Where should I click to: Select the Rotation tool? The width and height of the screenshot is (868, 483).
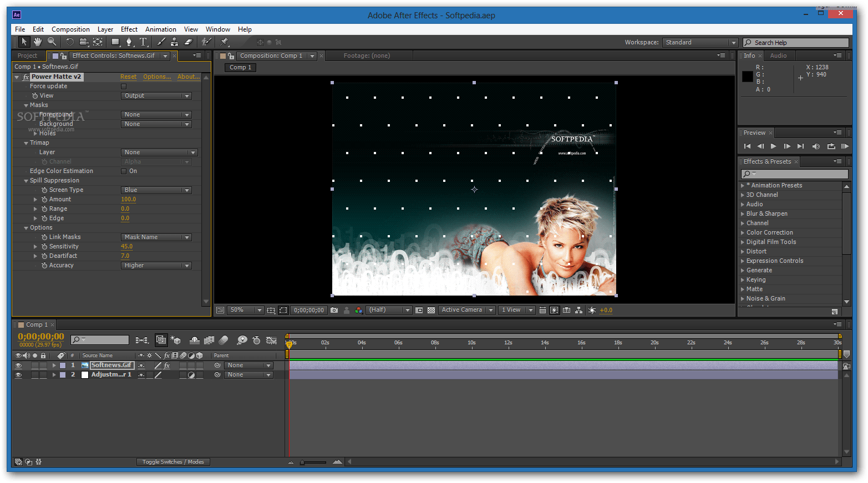(70, 42)
